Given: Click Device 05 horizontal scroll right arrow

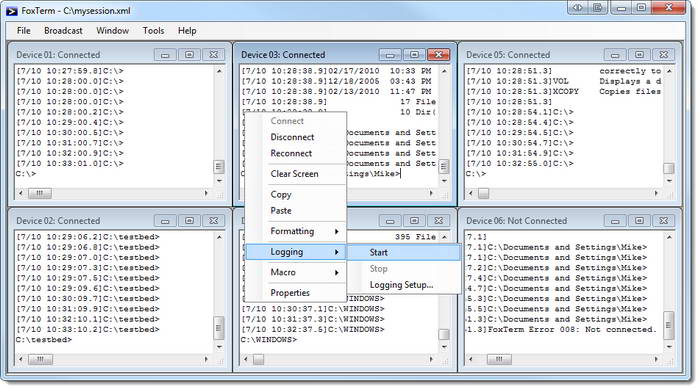Looking at the screenshot, I should tap(656, 194).
